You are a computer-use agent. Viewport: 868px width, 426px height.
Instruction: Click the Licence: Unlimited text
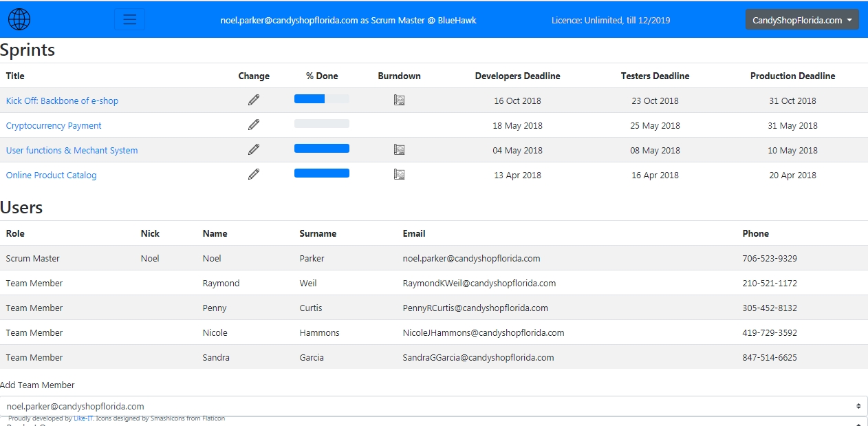[611, 20]
